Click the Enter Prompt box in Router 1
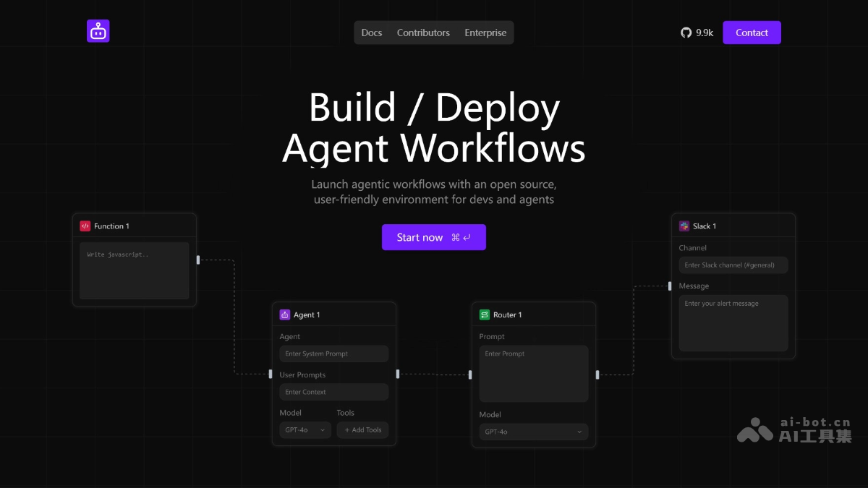The width and height of the screenshot is (868, 488). click(x=534, y=373)
